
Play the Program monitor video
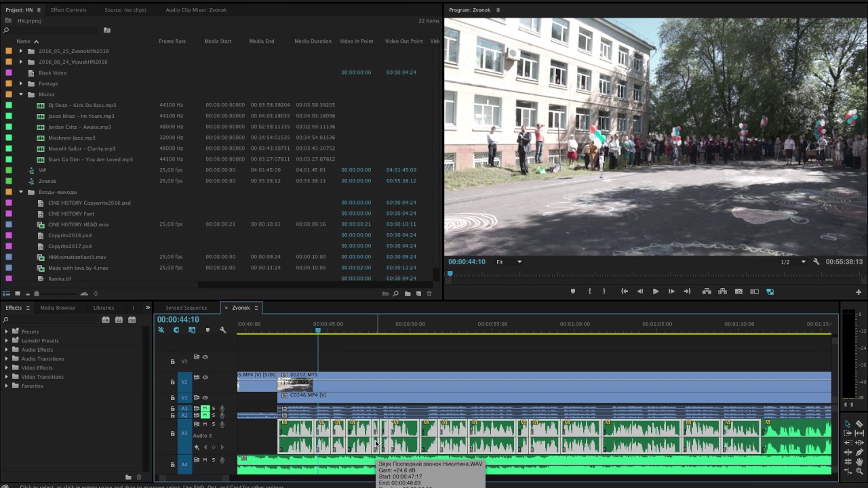[x=655, y=291]
